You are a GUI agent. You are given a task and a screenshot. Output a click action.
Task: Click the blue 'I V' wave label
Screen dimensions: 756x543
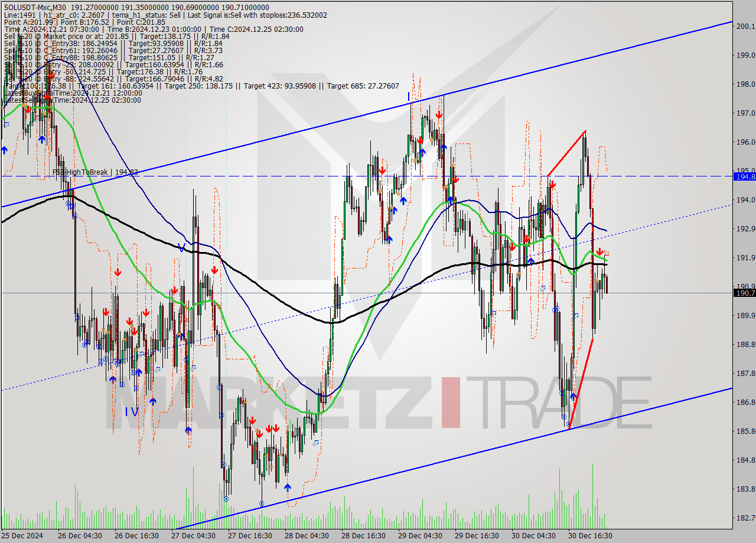(x=131, y=411)
